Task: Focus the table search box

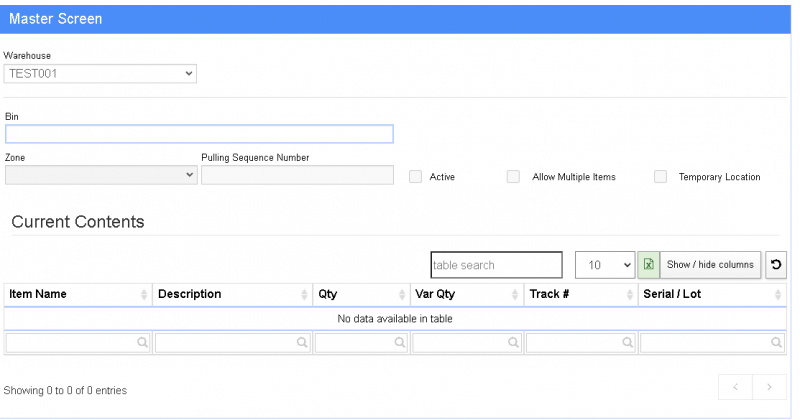Action: 496,265
